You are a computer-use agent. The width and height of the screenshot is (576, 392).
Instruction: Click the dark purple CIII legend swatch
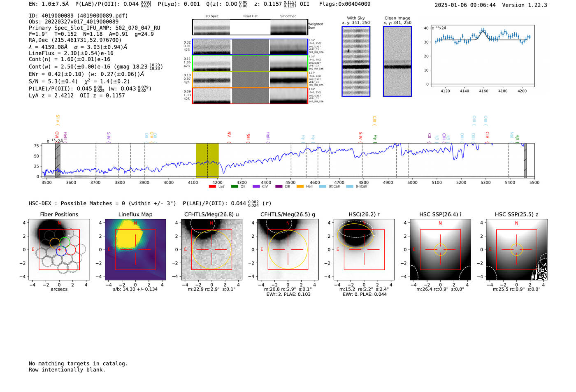[x=279, y=186]
